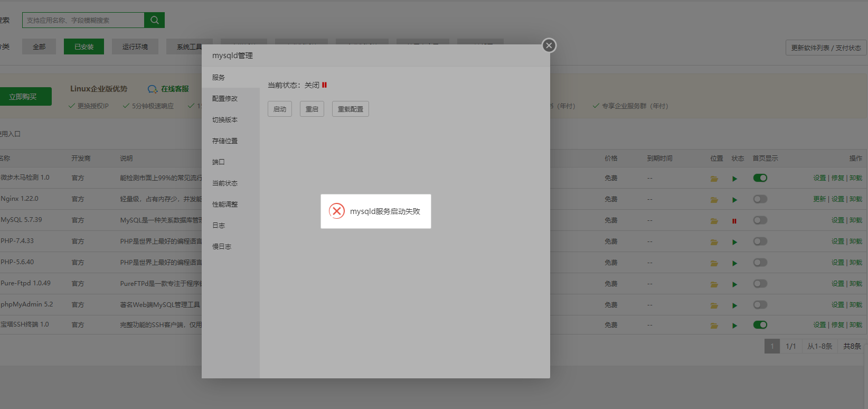Open the 配置修改 tab
Screen dimensions: 868x409
pyautogui.click(x=231, y=98)
